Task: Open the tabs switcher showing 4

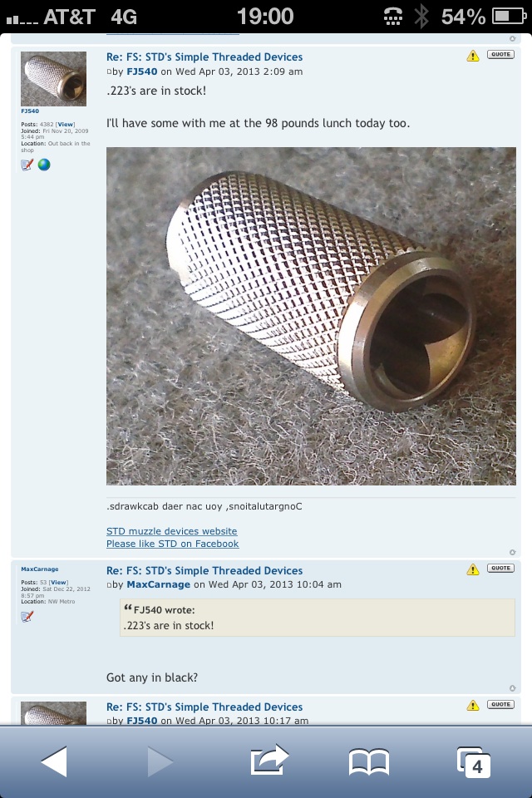Action: [x=474, y=762]
